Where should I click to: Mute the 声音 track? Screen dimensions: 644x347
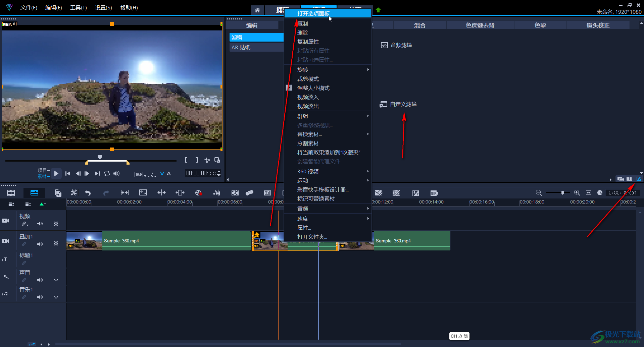(40, 280)
